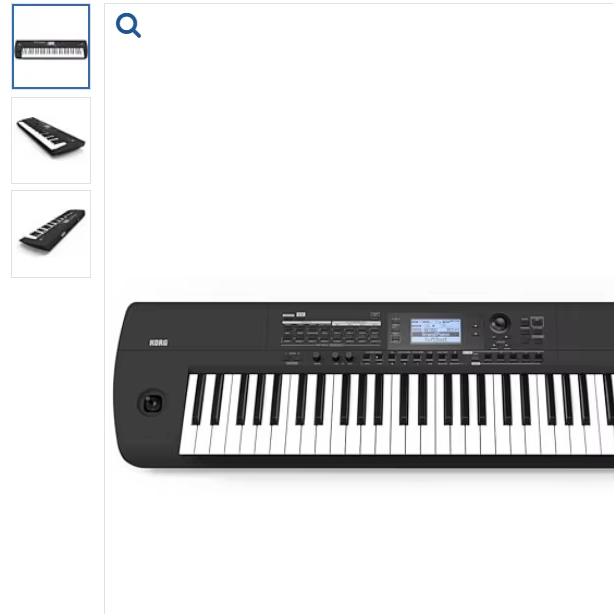Screen dimensions: 614x614
Task: Click the right white-labeled button bank section
Action: [x=356, y=333]
